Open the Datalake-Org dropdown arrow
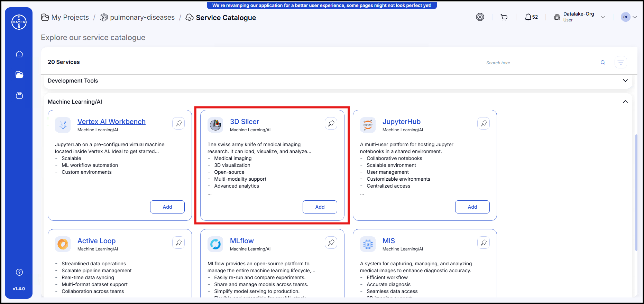Image resolution: width=644 pixels, height=304 pixels. tap(603, 17)
